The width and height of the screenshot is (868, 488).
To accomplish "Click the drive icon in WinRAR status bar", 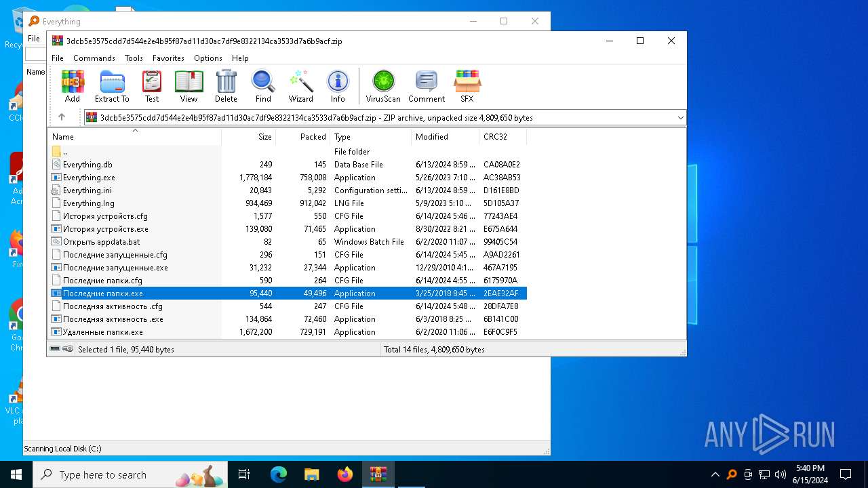I will tap(55, 349).
